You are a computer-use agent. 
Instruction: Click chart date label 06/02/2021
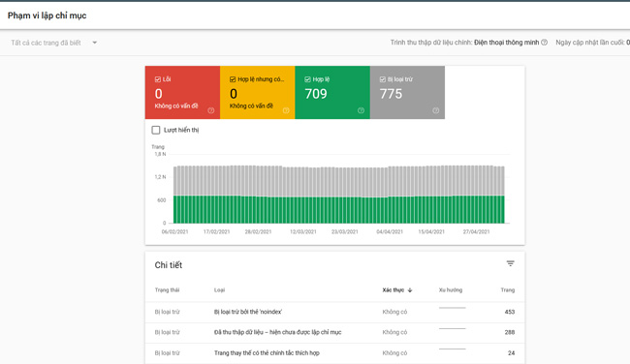pyautogui.click(x=174, y=232)
